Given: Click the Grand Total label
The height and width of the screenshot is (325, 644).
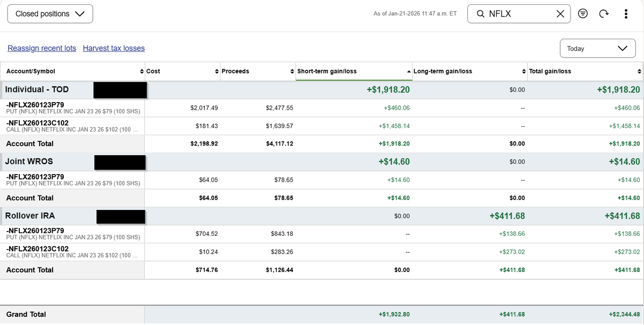Looking at the screenshot, I should coord(26,314).
